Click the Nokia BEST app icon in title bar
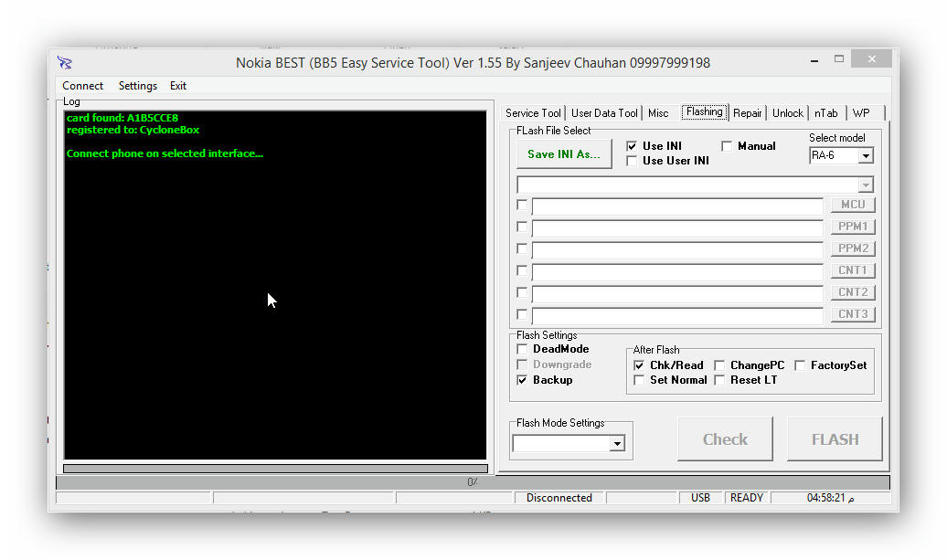This screenshot has width=947, height=560. coord(65,62)
